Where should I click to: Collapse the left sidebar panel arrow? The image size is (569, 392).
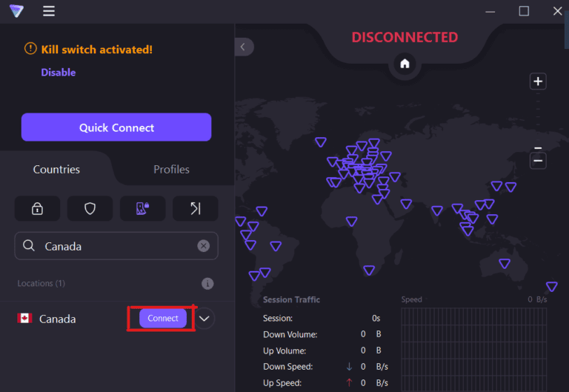tap(243, 47)
